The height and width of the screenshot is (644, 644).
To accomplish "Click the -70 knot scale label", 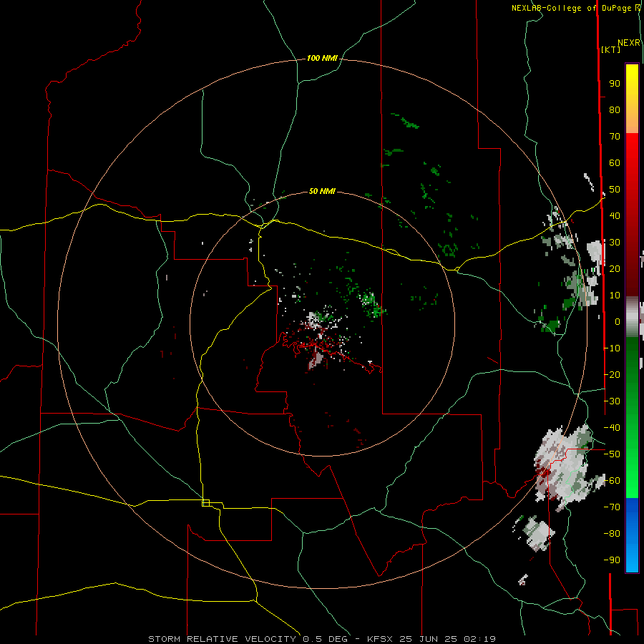I will [x=612, y=507].
